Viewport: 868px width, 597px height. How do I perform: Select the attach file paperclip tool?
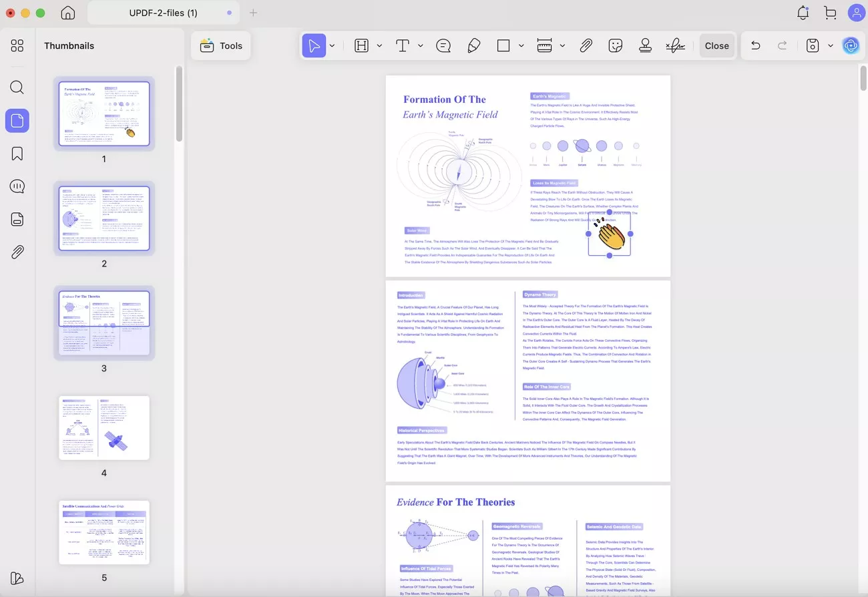point(586,45)
